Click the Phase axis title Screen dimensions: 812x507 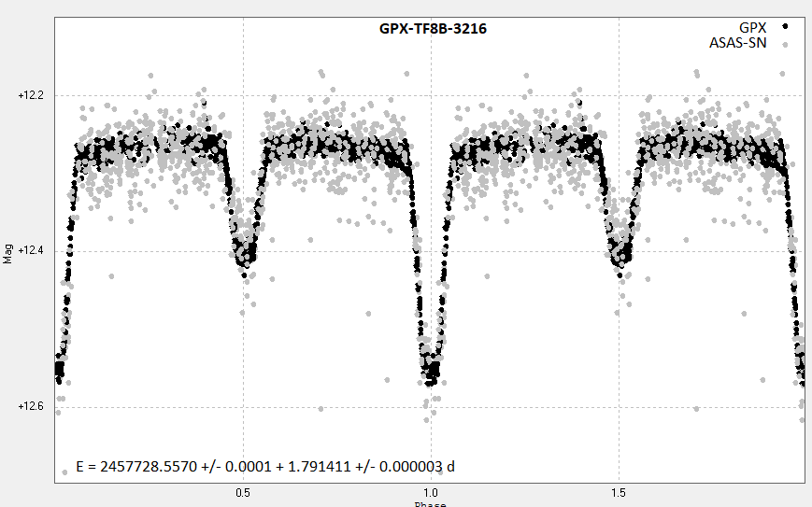pos(431,504)
